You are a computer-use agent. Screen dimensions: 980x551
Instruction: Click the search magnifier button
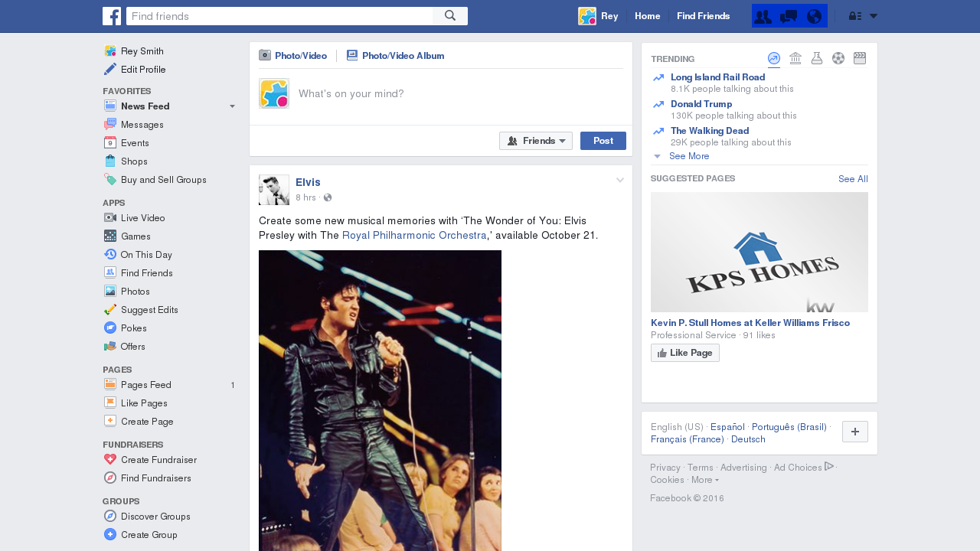450,16
